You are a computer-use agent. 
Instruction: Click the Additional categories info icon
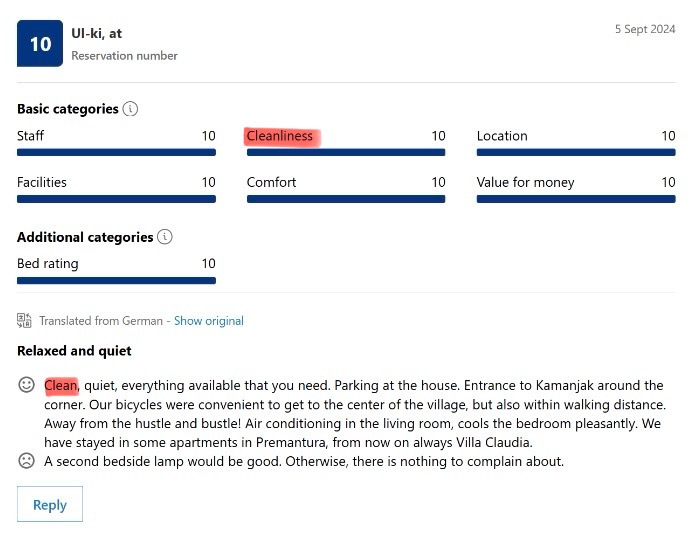(165, 237)
